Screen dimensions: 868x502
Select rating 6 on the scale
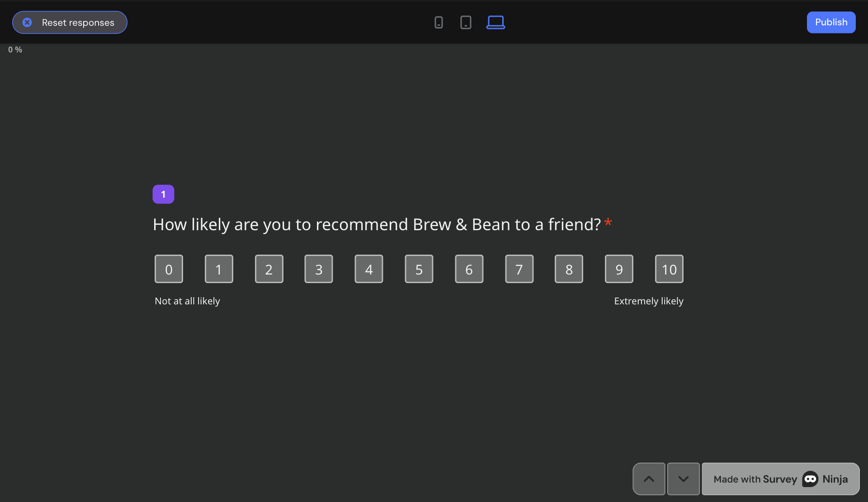coord(469,269)
